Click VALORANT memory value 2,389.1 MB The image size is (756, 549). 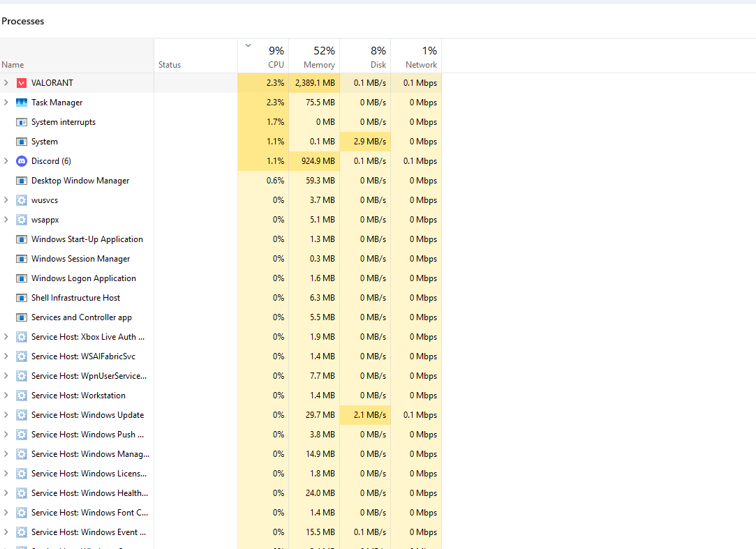pyautogui.click(x=315, y=83)
